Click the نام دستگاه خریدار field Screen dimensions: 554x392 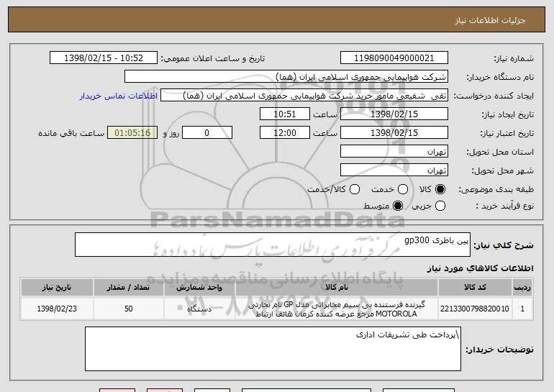pos(286,77)
